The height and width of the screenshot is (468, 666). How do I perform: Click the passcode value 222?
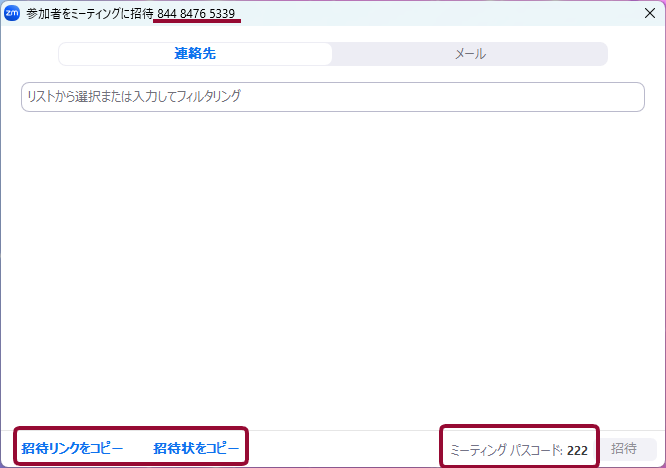pos(577,450)
